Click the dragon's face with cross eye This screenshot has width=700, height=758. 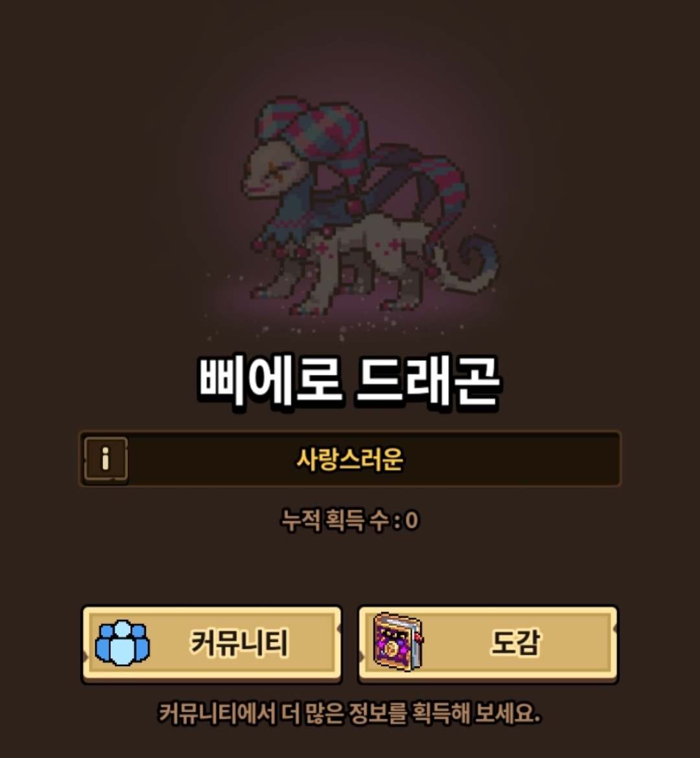[x=271, y=172]
